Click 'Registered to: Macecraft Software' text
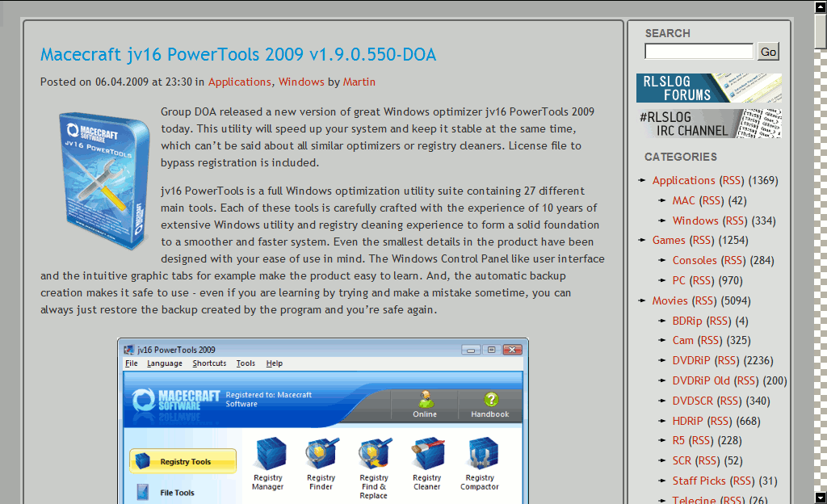This screenshot has height=504, width=827. (268, 399)
